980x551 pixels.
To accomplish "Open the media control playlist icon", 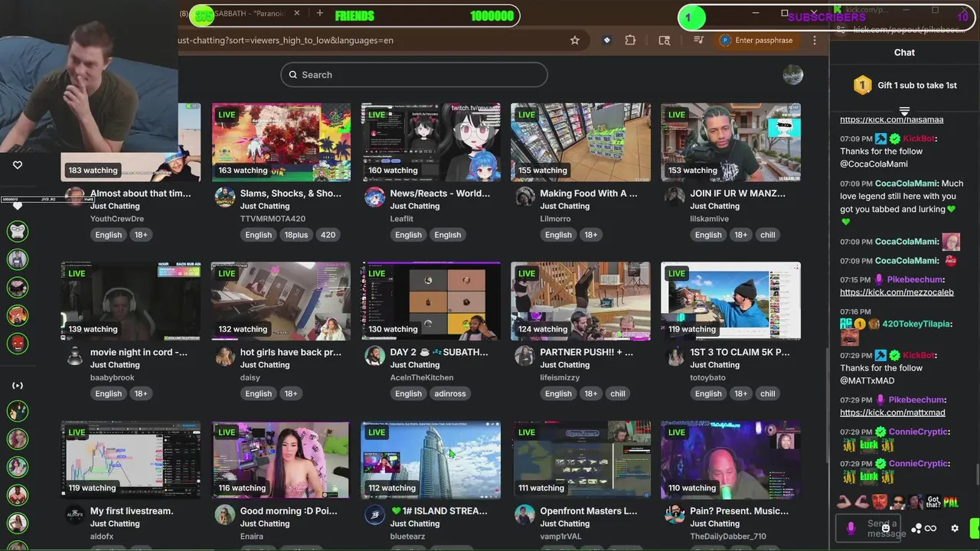I will (x=698, y=41).
